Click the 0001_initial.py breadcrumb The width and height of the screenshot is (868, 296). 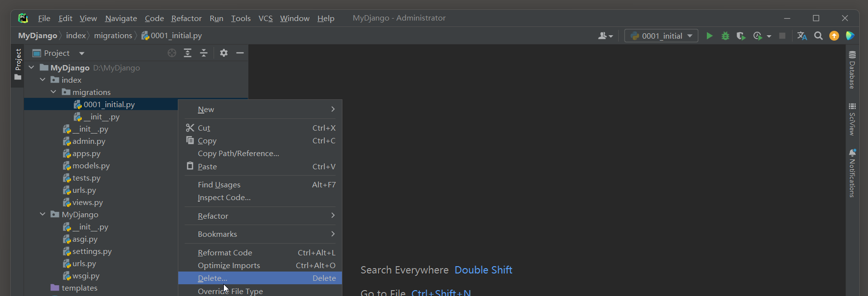171,35
